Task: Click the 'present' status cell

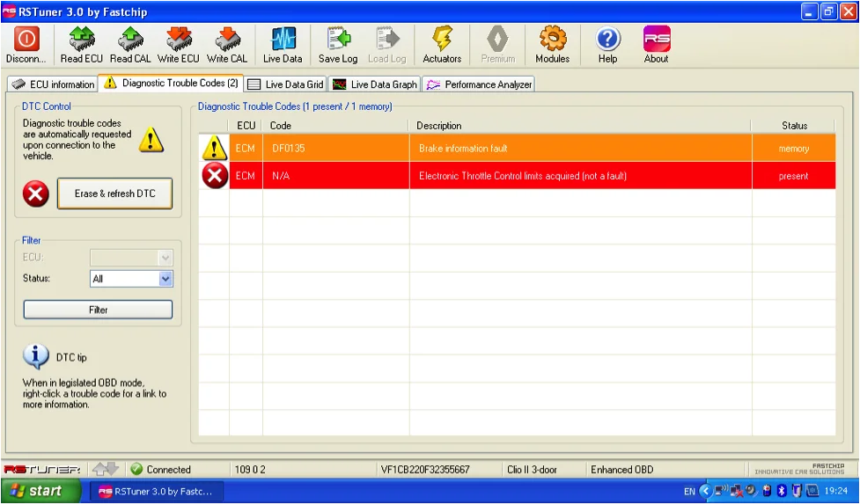Action: pyautogui.click(x=793, y=176)
